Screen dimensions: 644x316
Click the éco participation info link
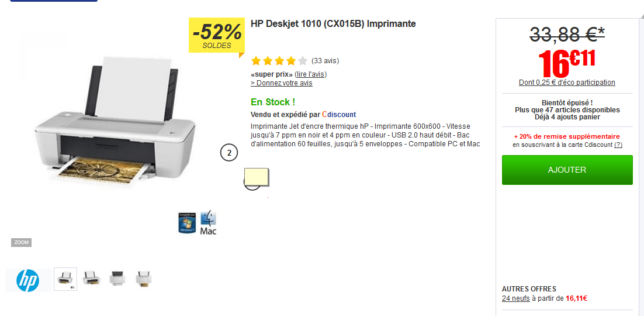pyautogui.click(x=567, y=83)
